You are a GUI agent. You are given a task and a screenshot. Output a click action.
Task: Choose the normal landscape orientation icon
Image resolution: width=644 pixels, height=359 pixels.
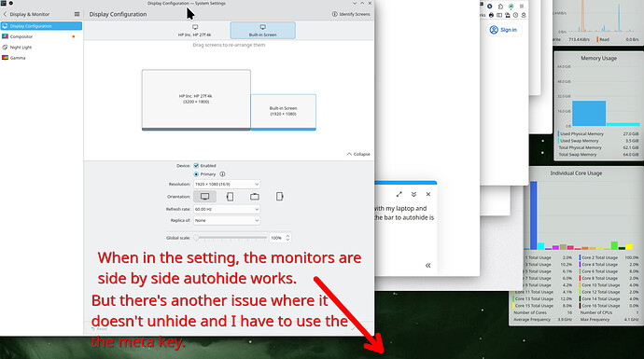click(205, 197)
